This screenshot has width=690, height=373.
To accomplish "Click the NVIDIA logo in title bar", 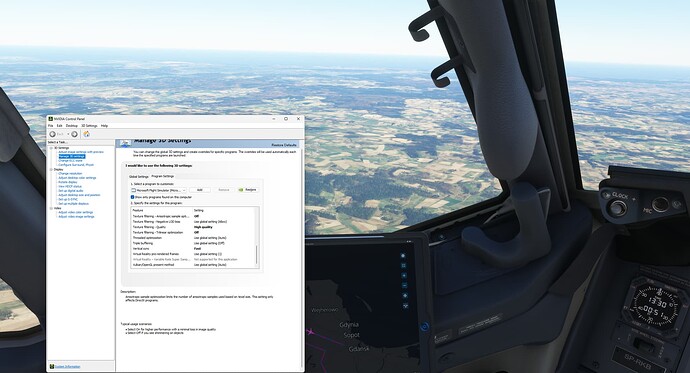I will [51, 119].
